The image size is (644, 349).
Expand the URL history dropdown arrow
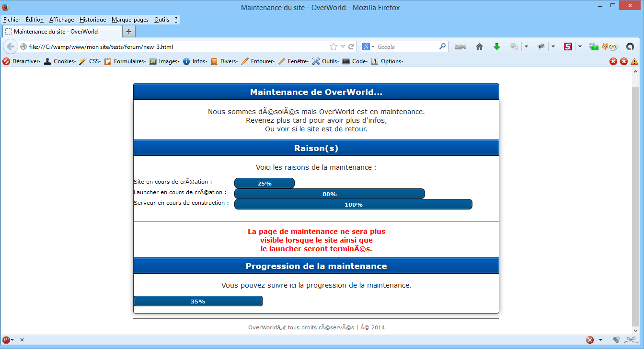pos(343,47)
